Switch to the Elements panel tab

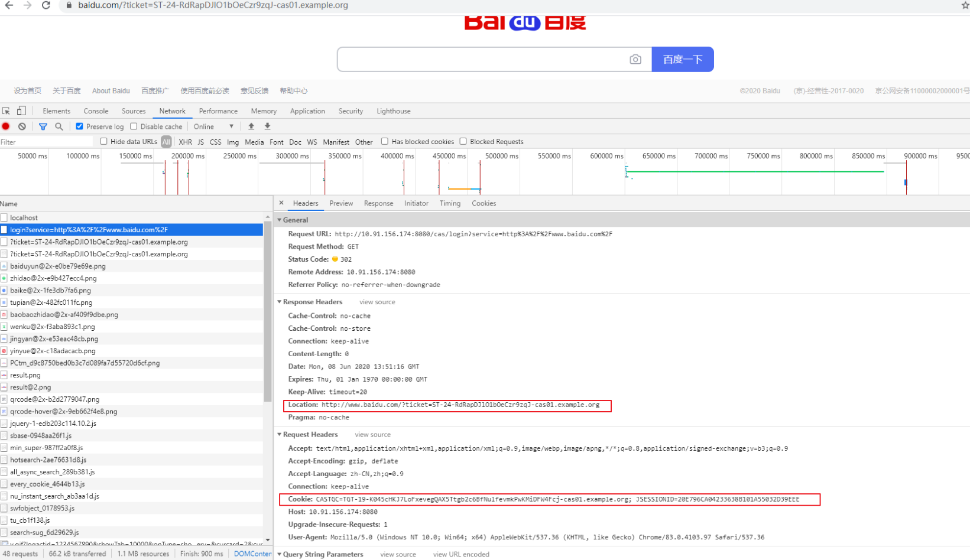(x=56, y=111)
